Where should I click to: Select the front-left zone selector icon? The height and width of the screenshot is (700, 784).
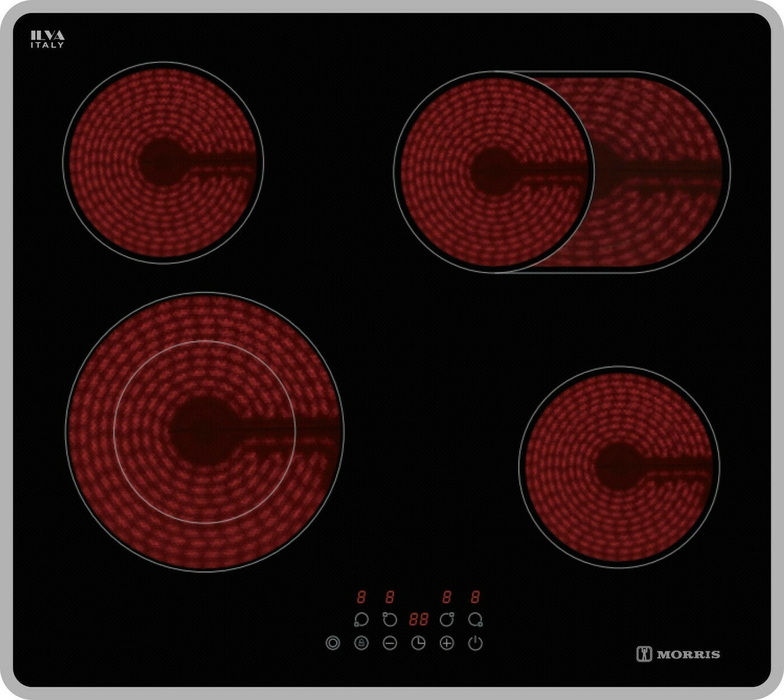361,619
